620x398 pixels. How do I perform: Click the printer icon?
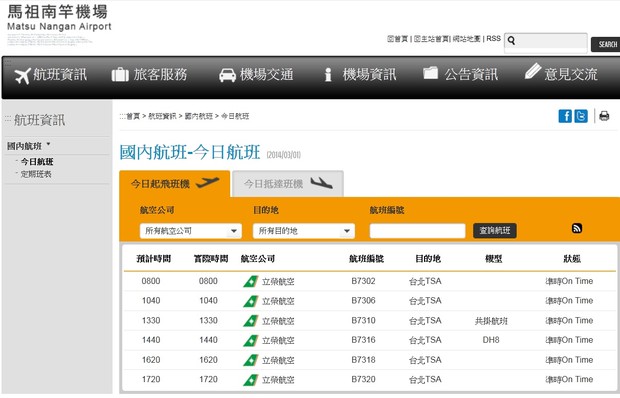604,116
